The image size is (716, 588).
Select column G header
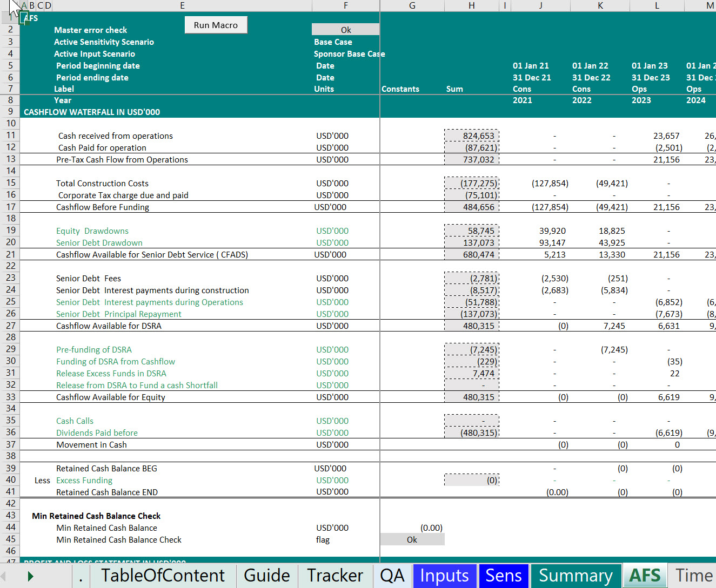pyautogui.click(x=412, y=5)
